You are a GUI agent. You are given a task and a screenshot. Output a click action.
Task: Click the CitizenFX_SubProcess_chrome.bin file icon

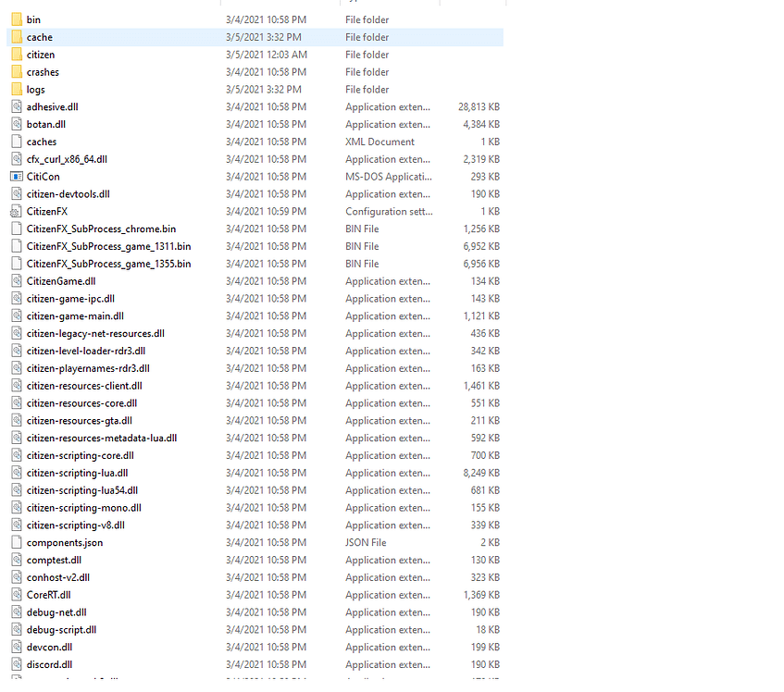tap(17, 229)
